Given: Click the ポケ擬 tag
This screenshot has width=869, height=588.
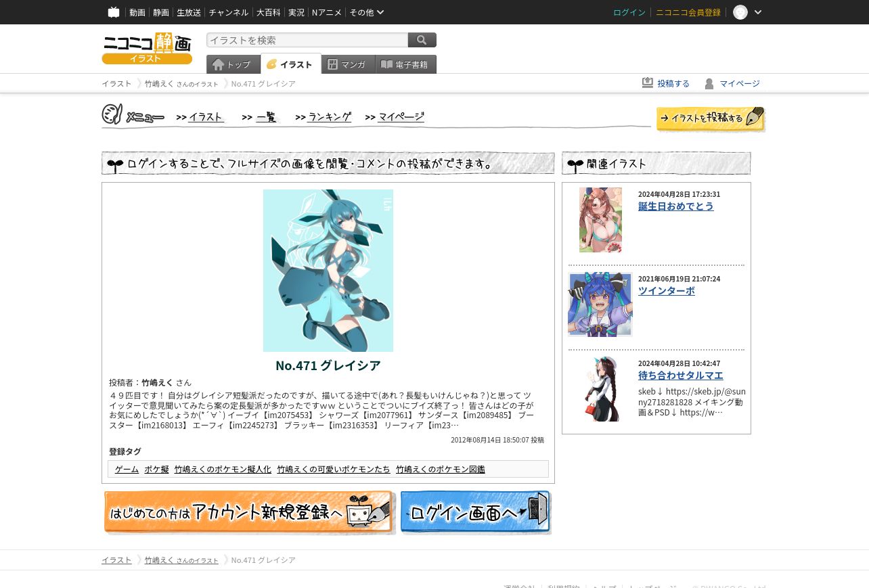Looking at the screenshot, I should [156, 470].
